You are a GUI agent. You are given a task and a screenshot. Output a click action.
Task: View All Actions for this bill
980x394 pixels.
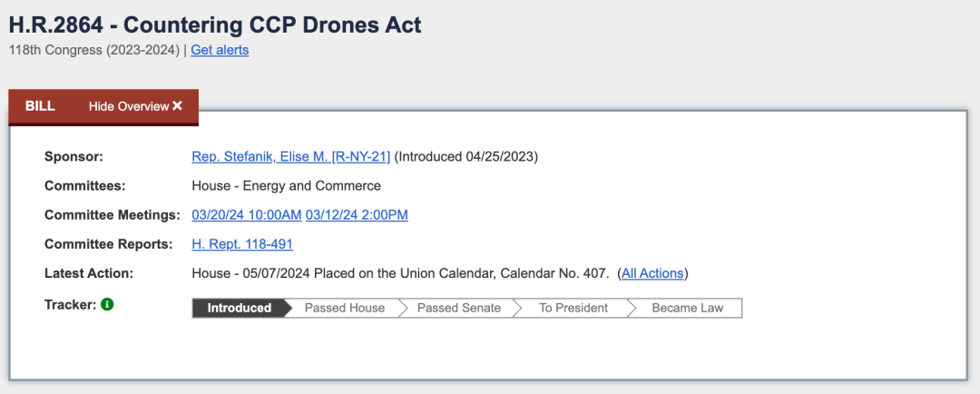click(652, 273)
